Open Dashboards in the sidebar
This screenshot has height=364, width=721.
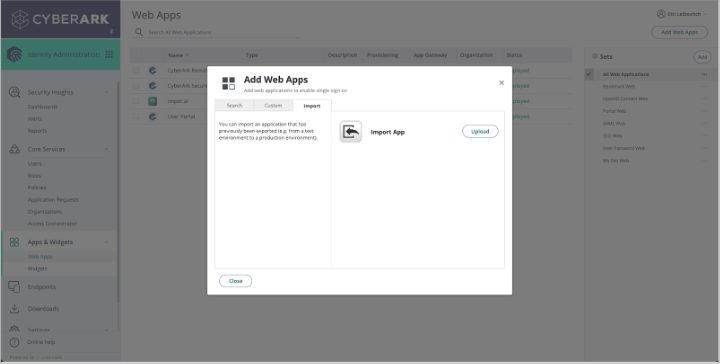(42, 107)
